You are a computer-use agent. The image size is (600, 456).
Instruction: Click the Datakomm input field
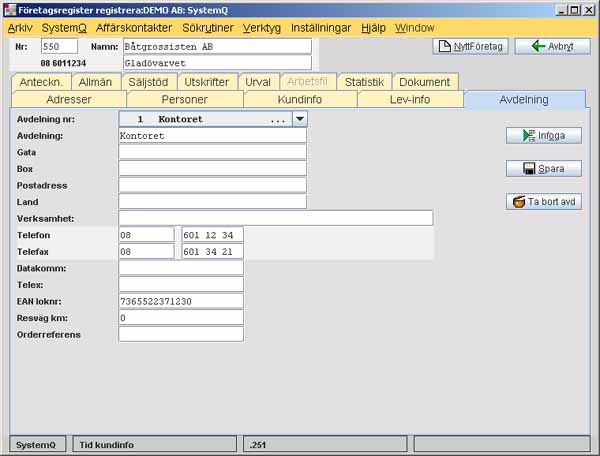(x=181, y=268)
